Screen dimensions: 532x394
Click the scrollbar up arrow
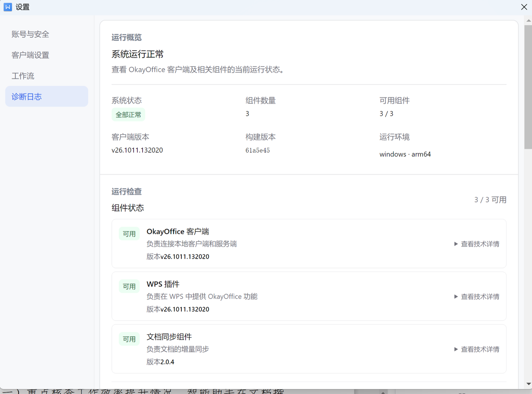[528, 21]
